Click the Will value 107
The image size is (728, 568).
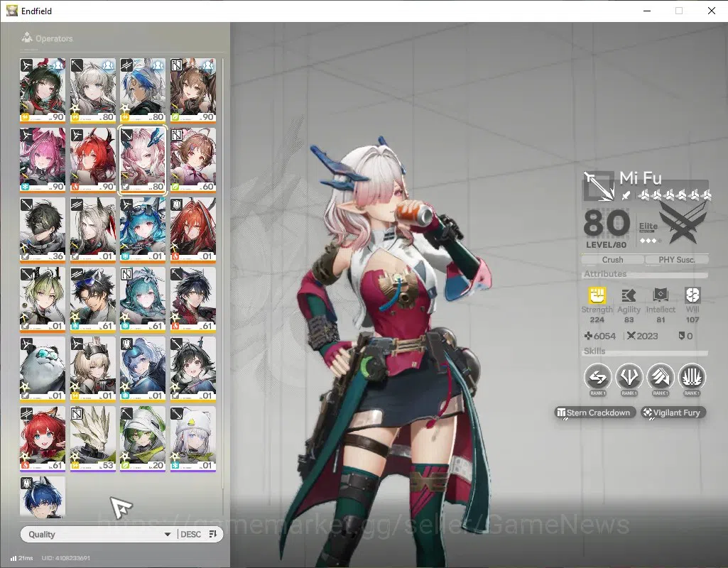coord(692,319)
